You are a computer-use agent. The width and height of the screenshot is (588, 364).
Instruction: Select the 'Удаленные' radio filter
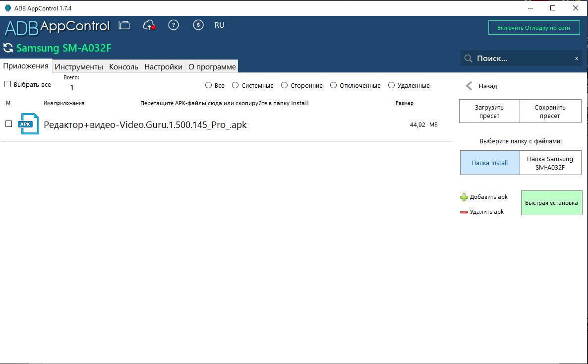pyautogui.click(x=391, y=85)
